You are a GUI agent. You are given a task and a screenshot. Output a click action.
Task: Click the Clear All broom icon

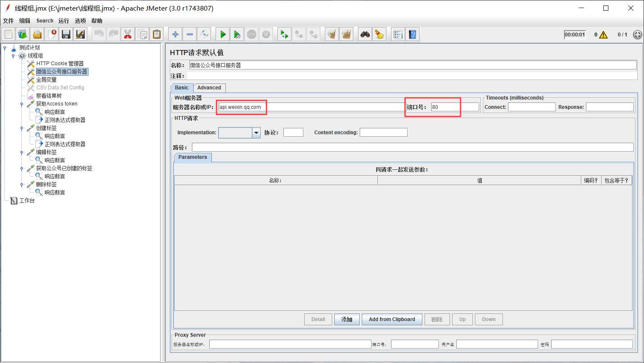pos(380,34)
